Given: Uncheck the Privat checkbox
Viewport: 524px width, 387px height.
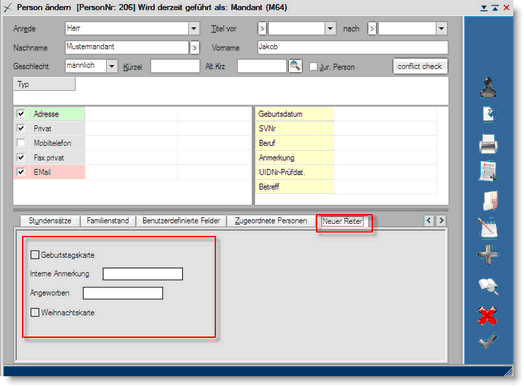Looking at the screenshot, I should pyautogui.click(x=21, y=128).
